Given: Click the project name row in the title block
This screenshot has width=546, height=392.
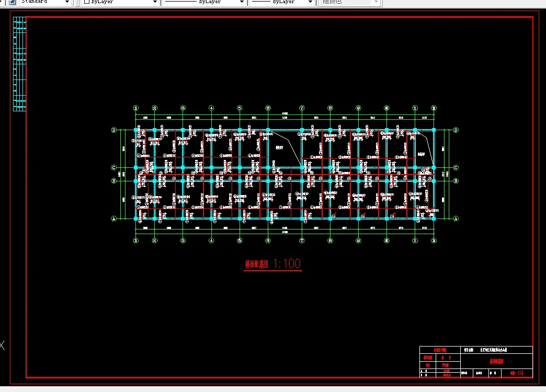Looking at the screenshot, I should [x=496, y=350].
